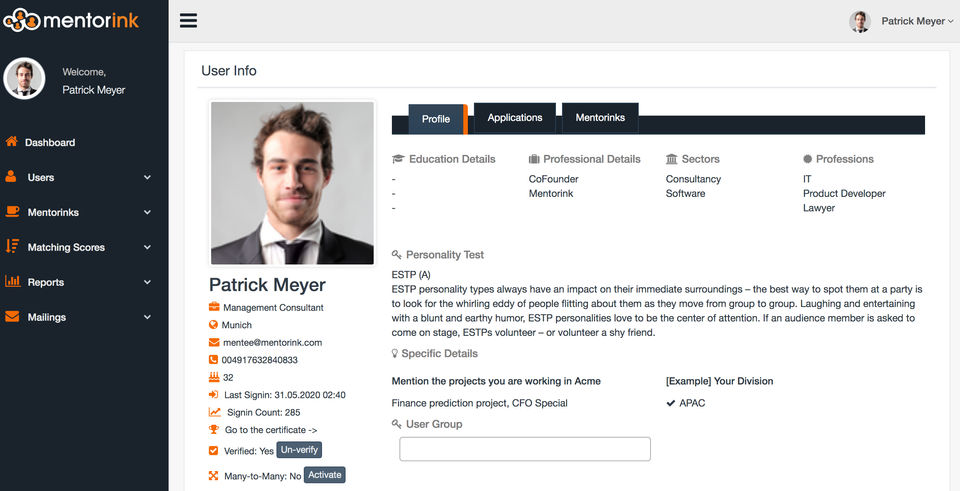Click the Matching Scores sort icon
This screenshot has height=491, width=960.
[12, 247]
